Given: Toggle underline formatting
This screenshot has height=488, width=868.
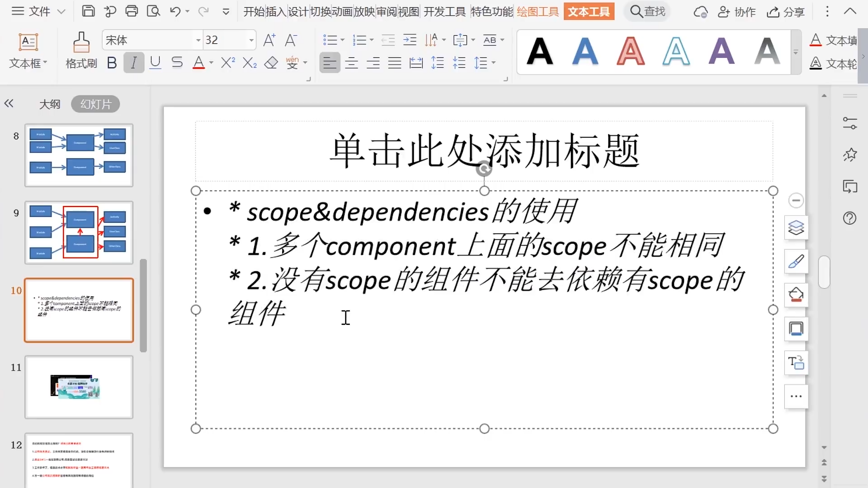Looking at the screenshot, I should click(155, 62).
